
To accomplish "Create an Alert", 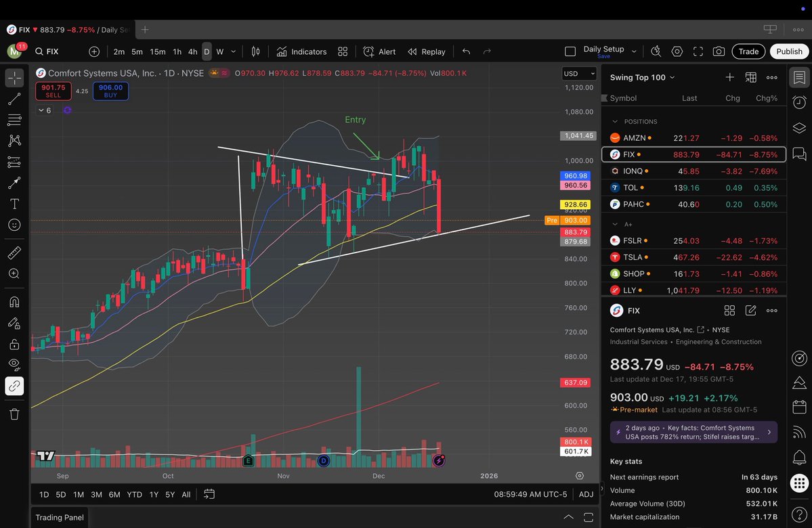I will [380, 51].
